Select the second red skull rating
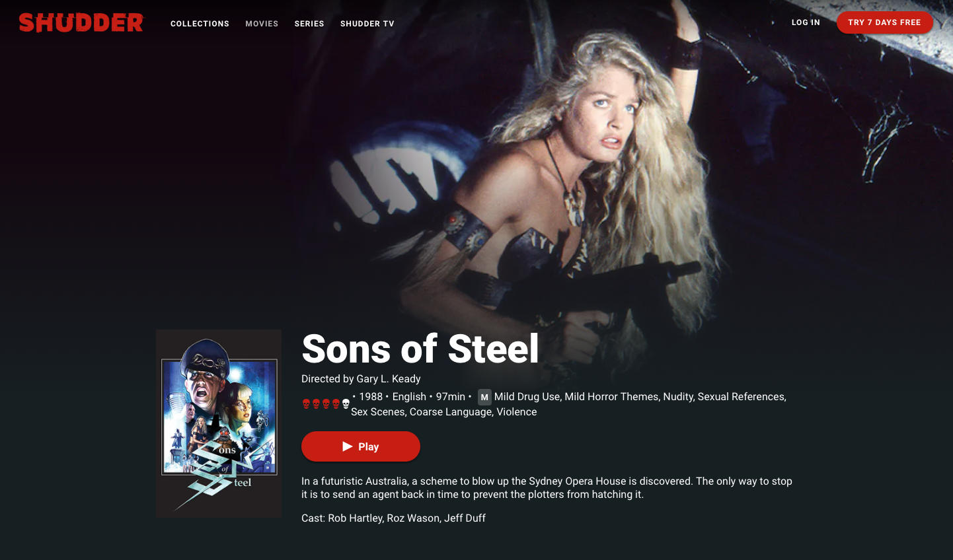This screenshot has width=953, height=560. [x=316, y=403]
